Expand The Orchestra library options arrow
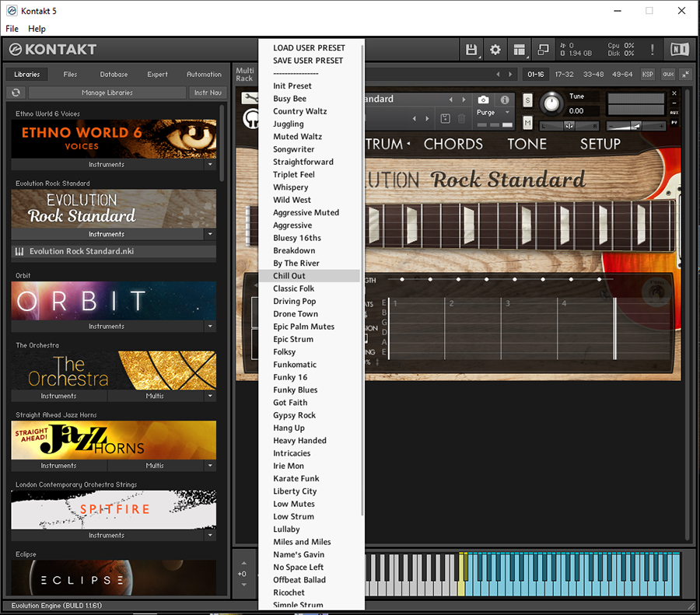700x615 pixels. [210, 396]
